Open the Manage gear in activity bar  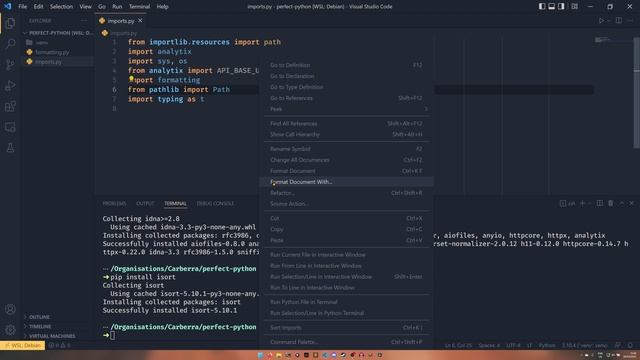pyautogui.click(x=10, y=330)
